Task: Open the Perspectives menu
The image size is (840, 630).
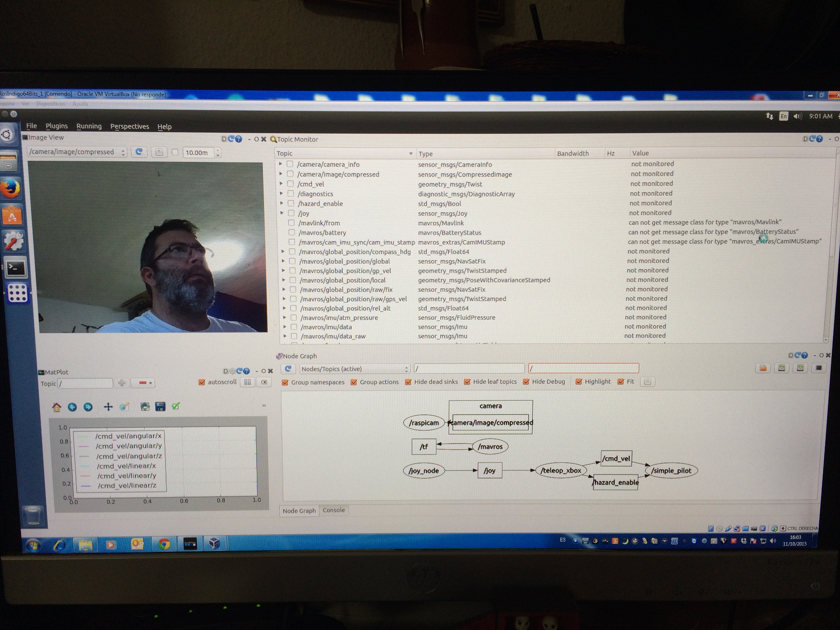Action: 129,126
